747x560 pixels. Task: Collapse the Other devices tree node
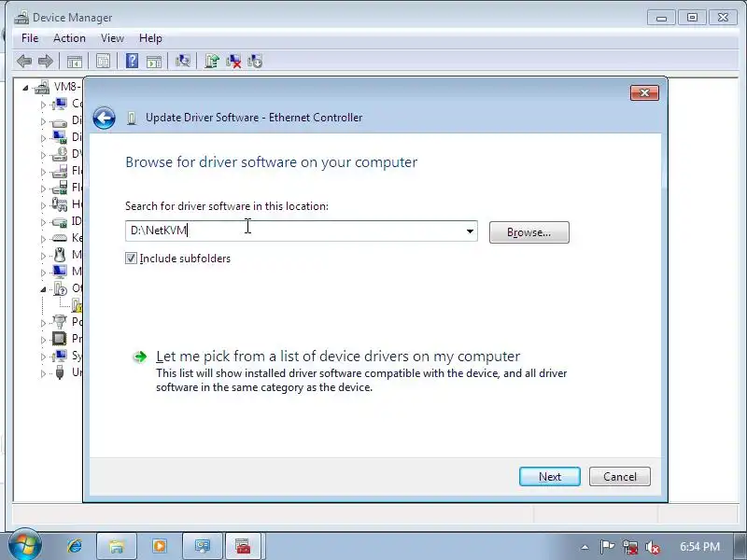[43, 289]
